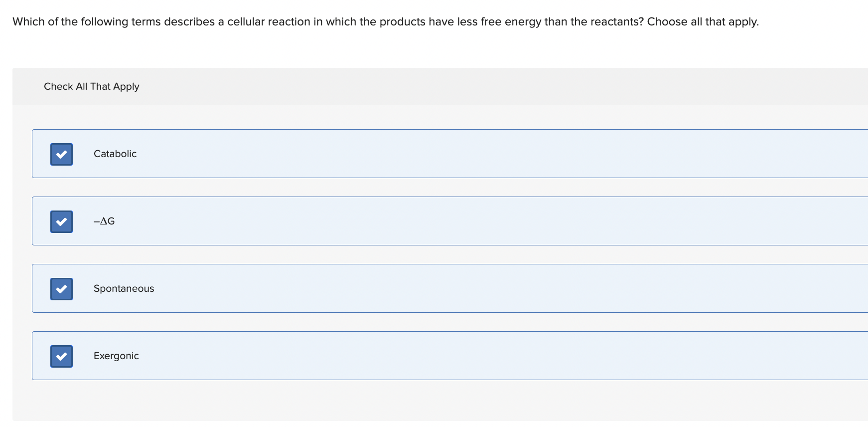Click the checkmark icon beside Catabolic
Viewport: 868px width, 427px height.
click(x=61, y=154)
